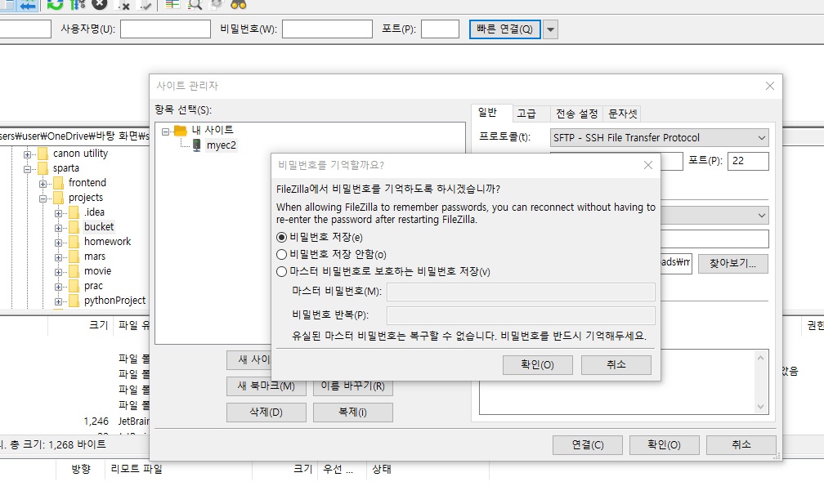Click the sparta folder icon in local tree

point(43,168)
